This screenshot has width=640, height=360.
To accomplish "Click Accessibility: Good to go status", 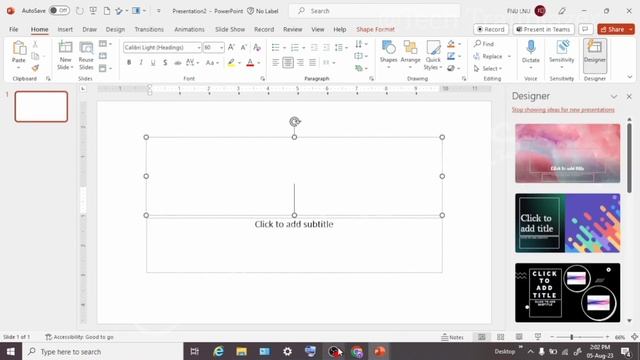I will [x=80, y=337].
